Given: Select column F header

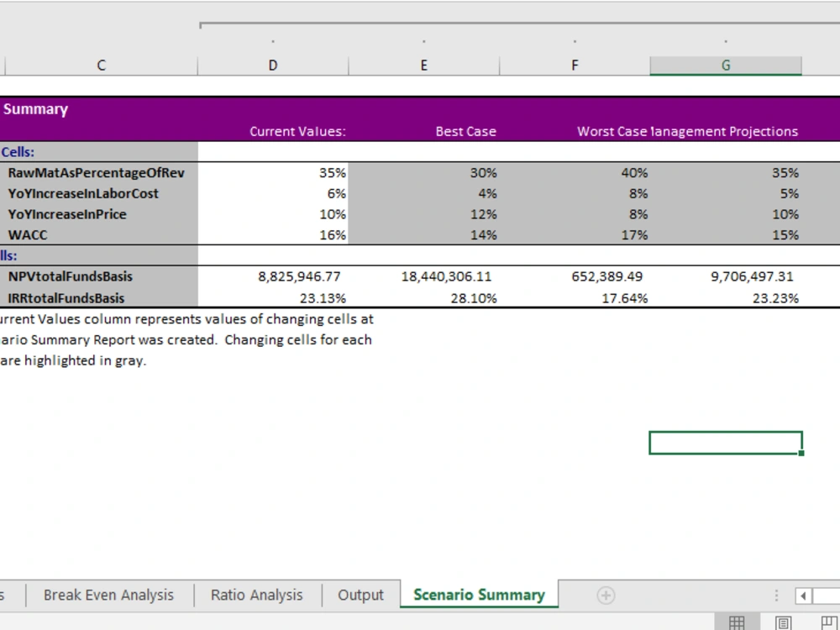Looking at the screenshot, I should tap(575, 66).
